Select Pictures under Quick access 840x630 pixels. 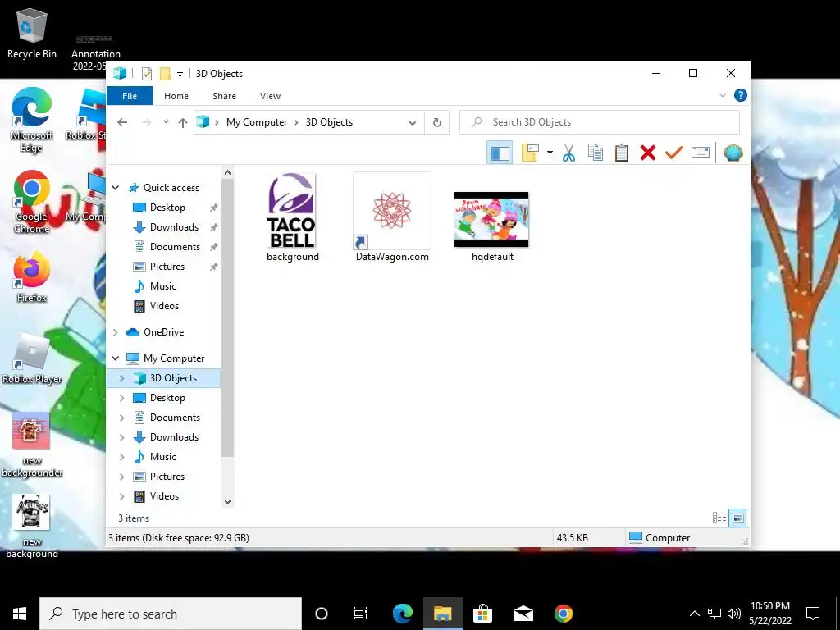(x=167, y=267)
